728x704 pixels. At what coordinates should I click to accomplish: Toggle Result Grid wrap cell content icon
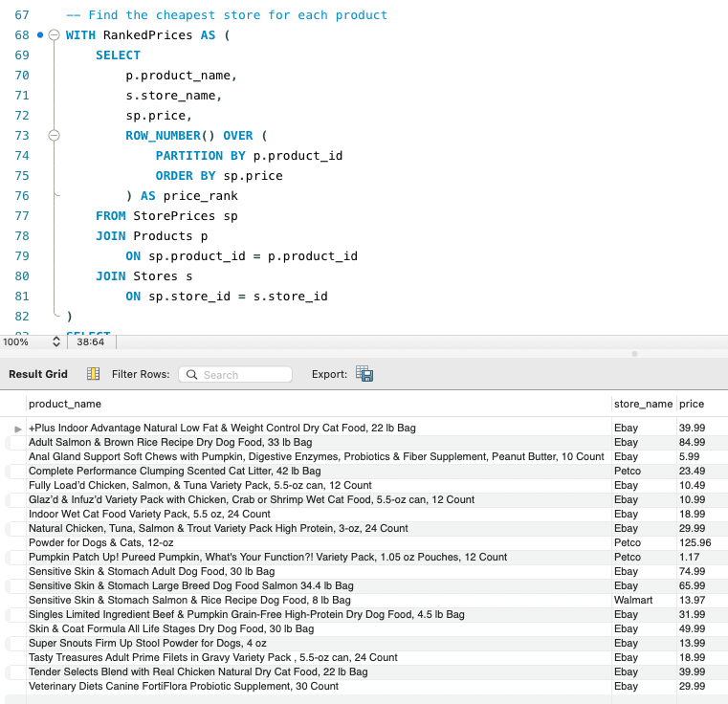click(94, 374)
